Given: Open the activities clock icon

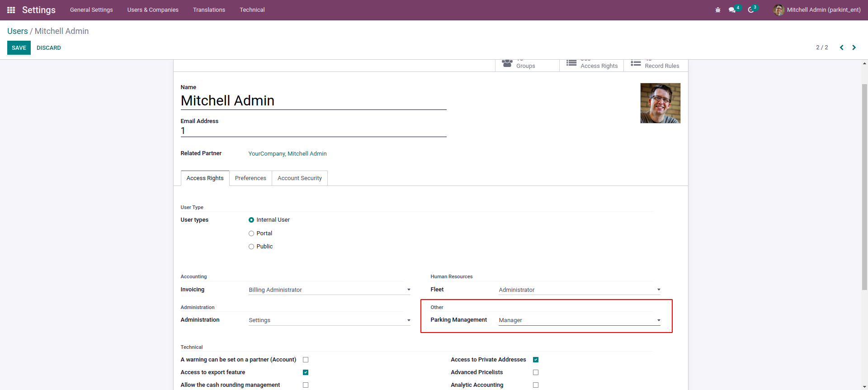Looking at the screenshot, I should 751,10.
